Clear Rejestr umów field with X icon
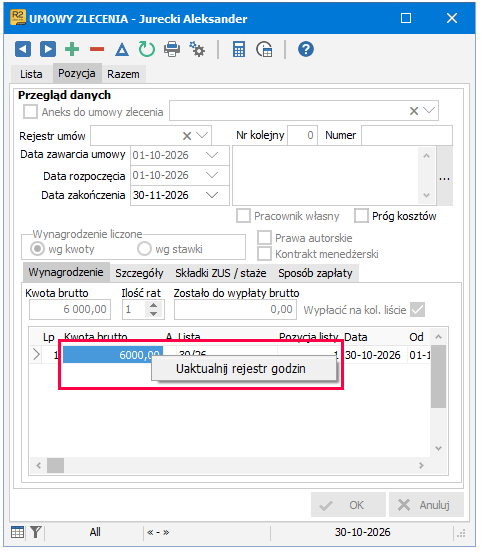The width and height of the screenshot is (485, 557). pos(187,136)
